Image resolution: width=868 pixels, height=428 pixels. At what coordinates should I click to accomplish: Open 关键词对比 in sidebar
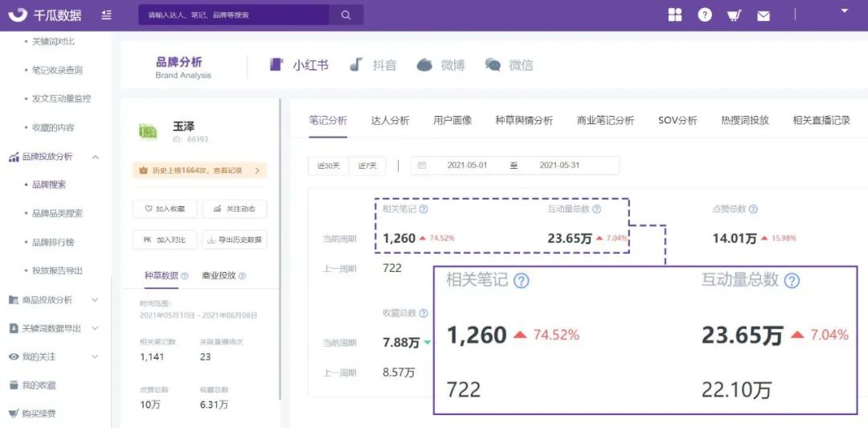pyautogui.click(x=53, y=42)
